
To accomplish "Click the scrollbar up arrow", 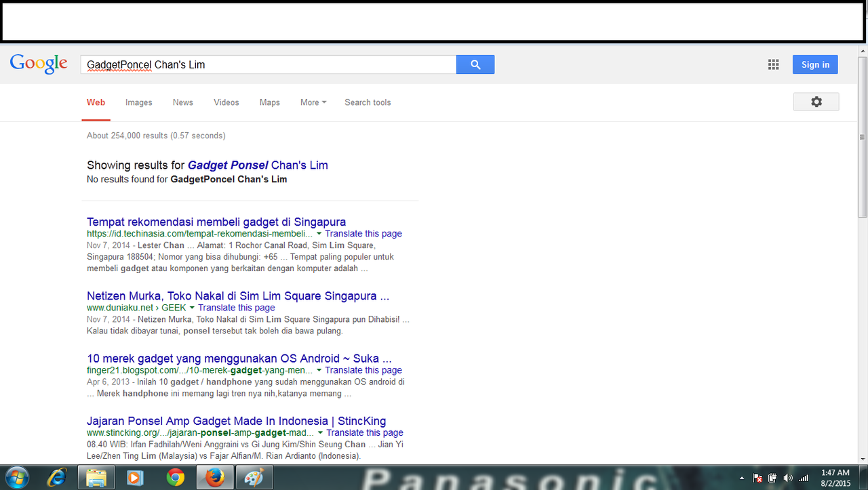I will pyautogui.click(x=862, y=52).
